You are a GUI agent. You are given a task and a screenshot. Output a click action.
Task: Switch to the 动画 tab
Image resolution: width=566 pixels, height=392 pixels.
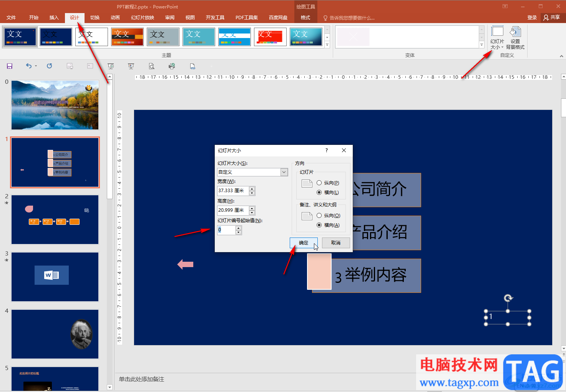[x=115, y=18]
